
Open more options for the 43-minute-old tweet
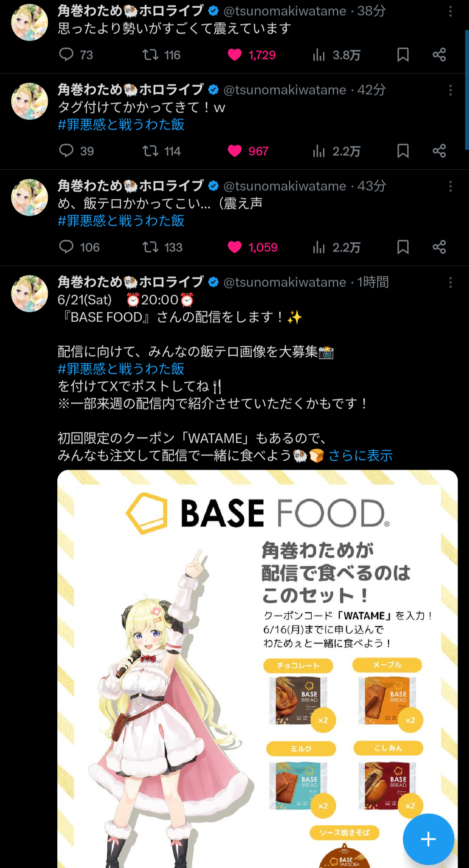(450, 187)
